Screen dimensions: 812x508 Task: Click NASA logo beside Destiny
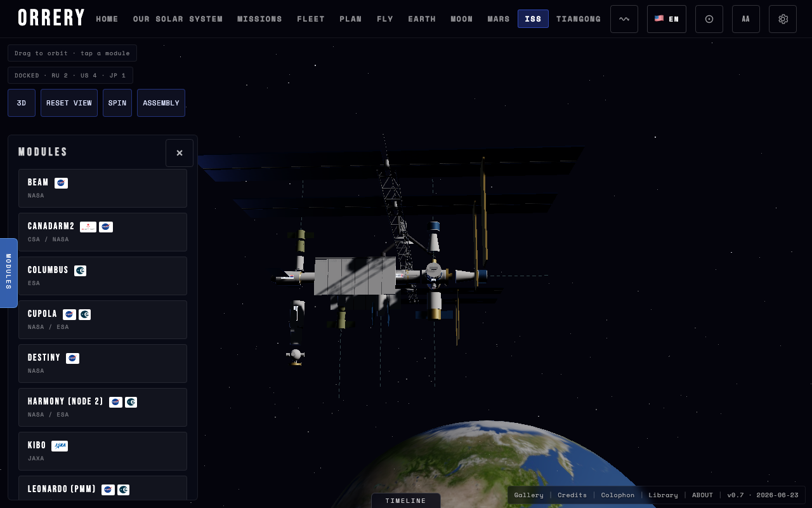[x=72, y=358]
